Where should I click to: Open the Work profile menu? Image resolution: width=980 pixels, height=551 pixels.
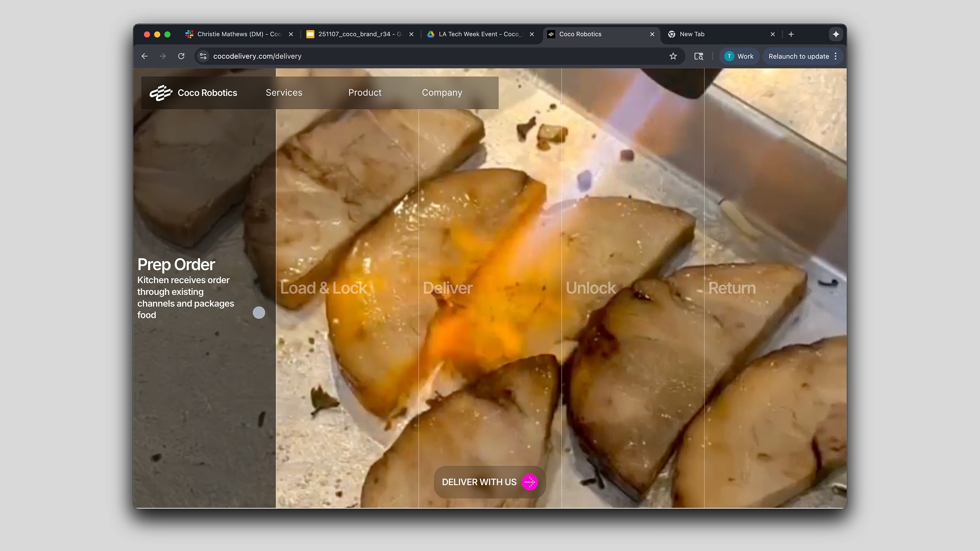tap(739, 56)
